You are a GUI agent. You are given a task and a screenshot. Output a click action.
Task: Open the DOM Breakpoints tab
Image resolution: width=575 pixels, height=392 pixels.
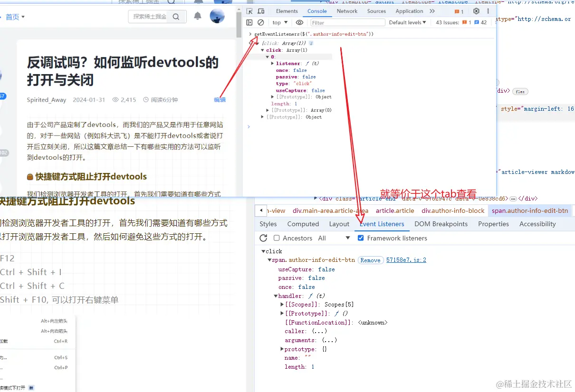click(x=441, y=224)
